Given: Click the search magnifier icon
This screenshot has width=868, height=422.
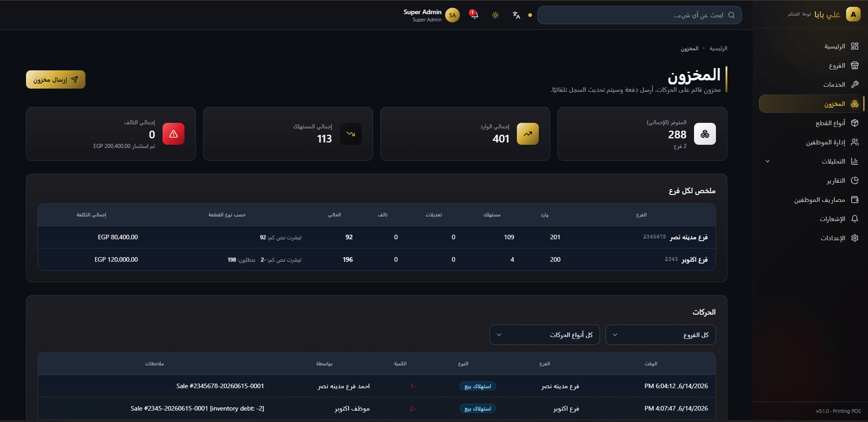Looking at the screenshot, I should pyautogui.click(x=731, y=15).
